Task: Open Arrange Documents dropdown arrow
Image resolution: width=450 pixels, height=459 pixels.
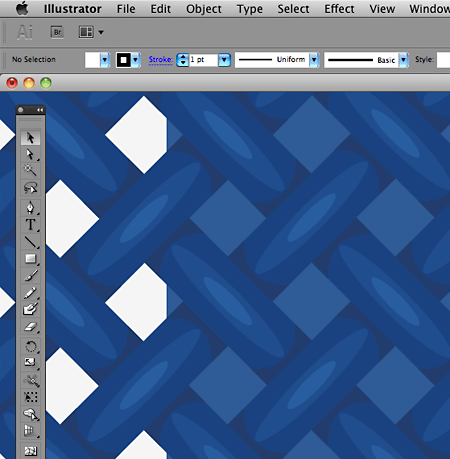Action: point(101,32)
